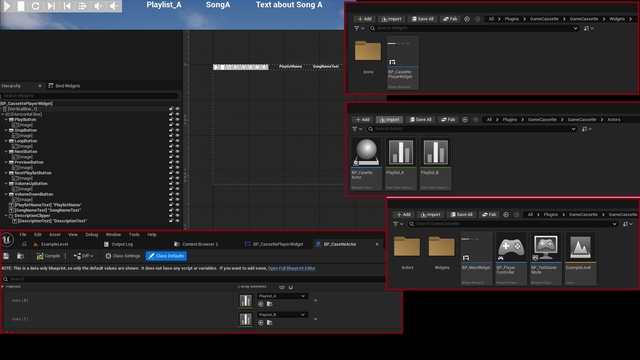
Task: Focus the Search Widgets field in Hierarchy
Action: 90,96
